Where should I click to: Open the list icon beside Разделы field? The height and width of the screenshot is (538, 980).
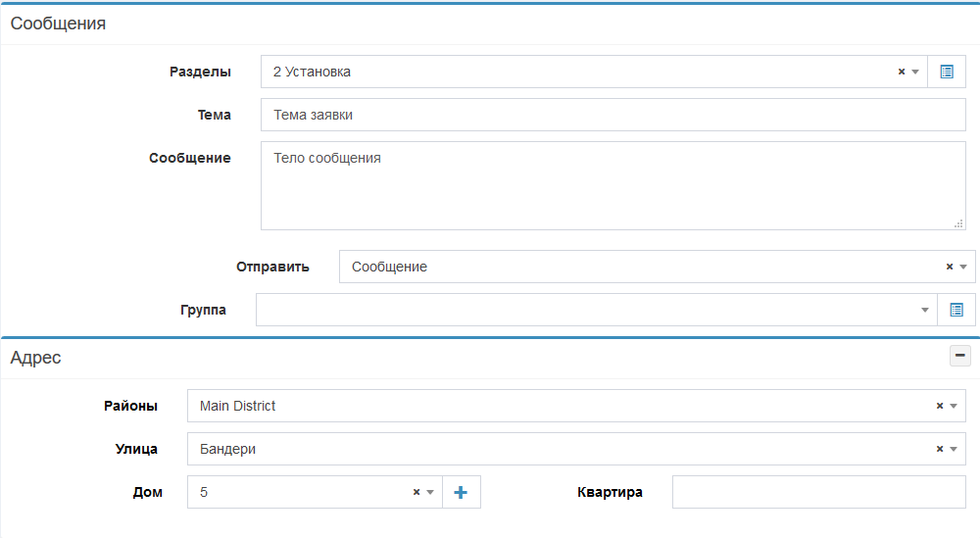click(x=946, y=72)
